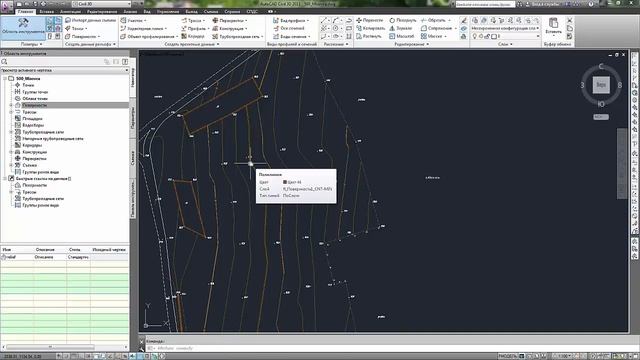The width and height of the screenshot is (640, 360).
Task: Switch to the СПДС ribbon tab
Action: click(x=252, y=12)
